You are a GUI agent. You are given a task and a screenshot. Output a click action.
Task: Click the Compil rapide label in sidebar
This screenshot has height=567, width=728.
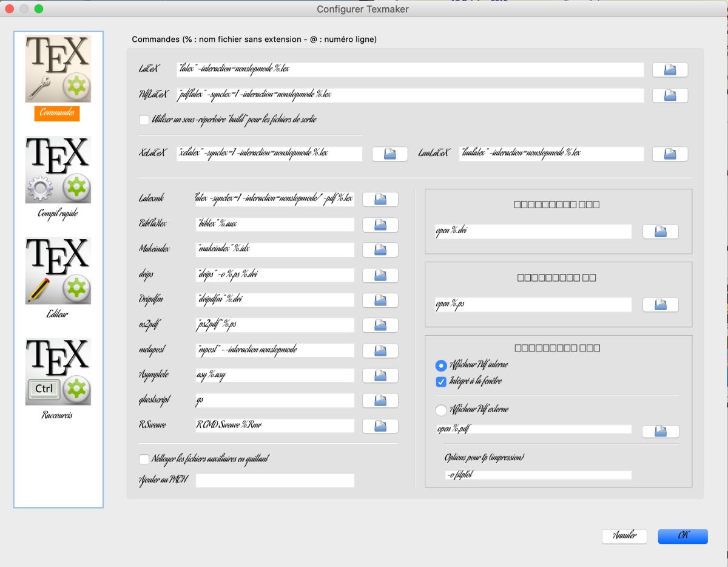pos(58,214)
